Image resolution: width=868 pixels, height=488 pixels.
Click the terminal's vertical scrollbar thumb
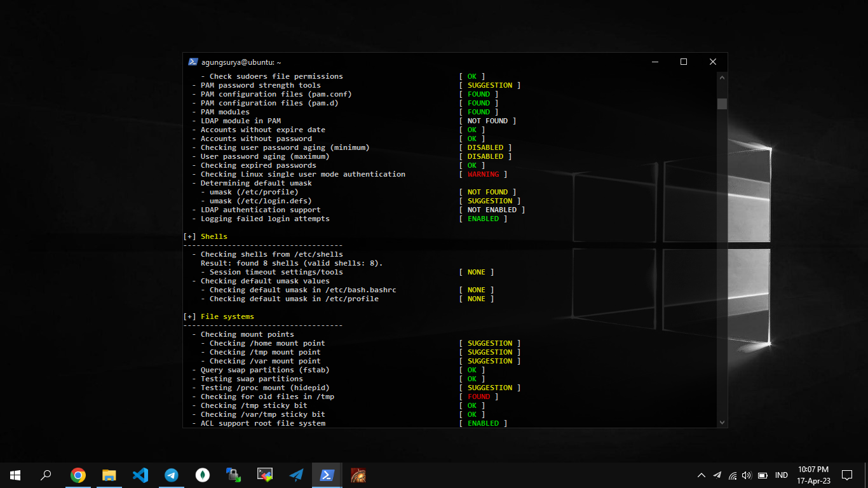(722, 104)
